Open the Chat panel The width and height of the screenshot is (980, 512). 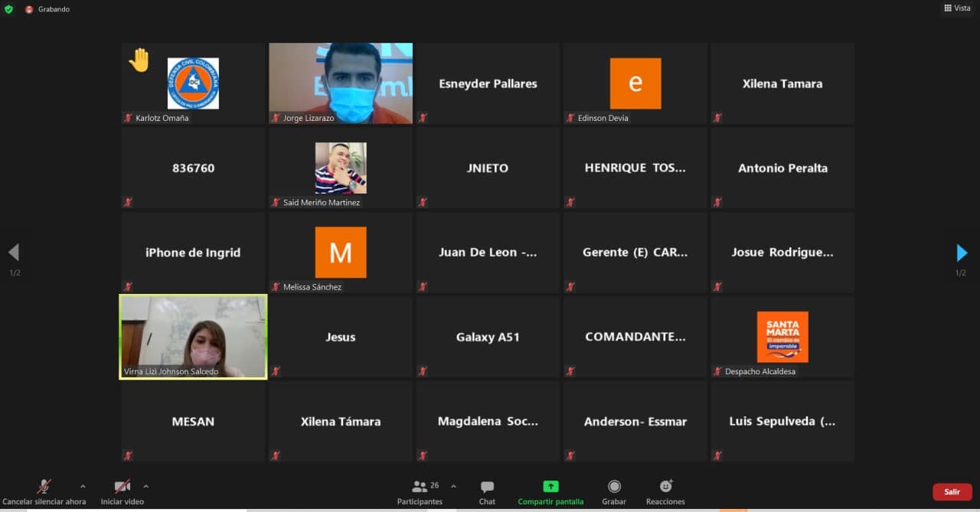point(487,491)
